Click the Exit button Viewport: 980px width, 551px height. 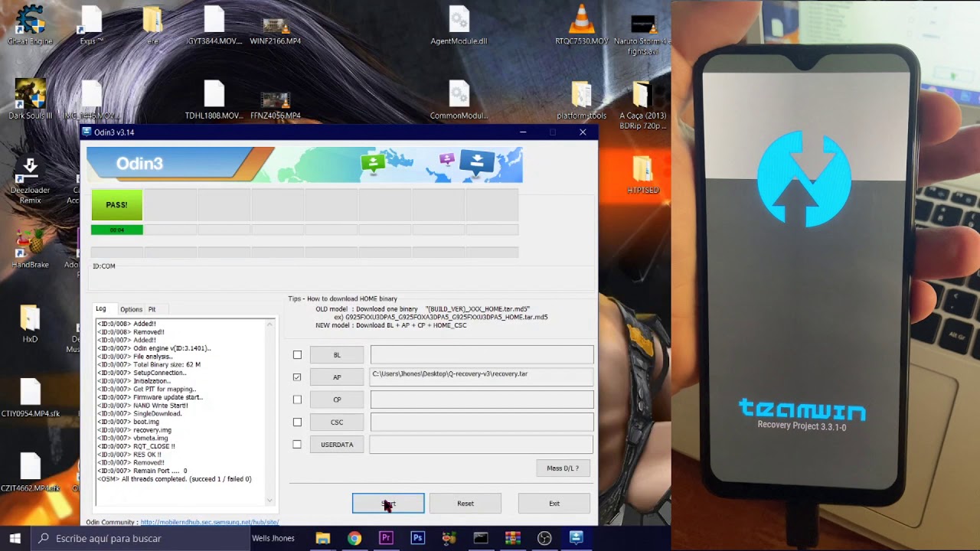554,504
